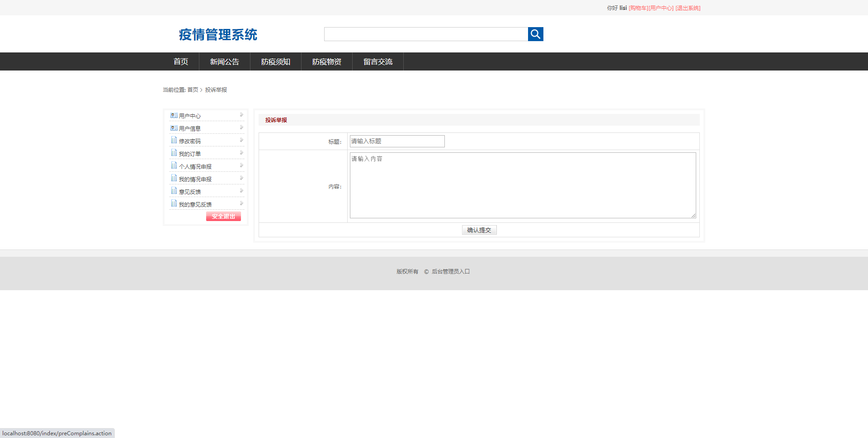This screenshot has width=868, height=438.
Task: Click the arrow at right of 个人情况申报 row
Action: coord(241,165)
